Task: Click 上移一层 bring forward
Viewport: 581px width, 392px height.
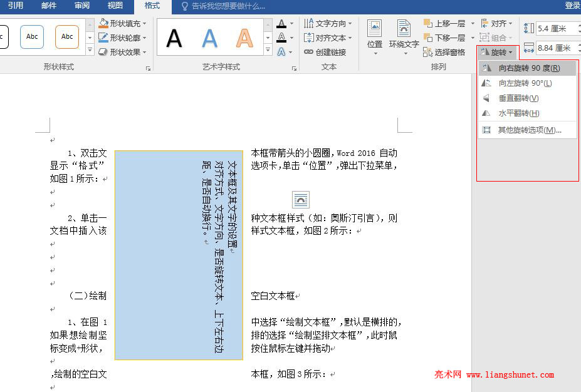Action: tap(444, 23)
